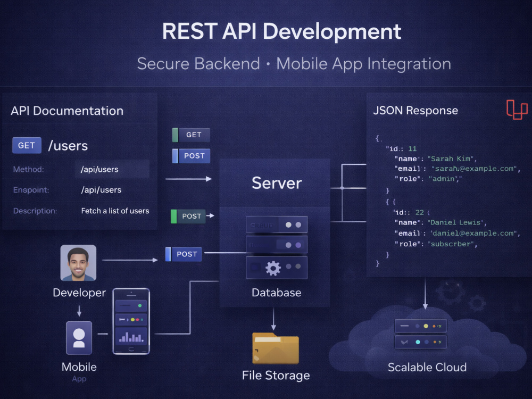The image size is (532, 399).
Task: Click the cyan dot on bottom cloud rack
Action: point(418,342)
